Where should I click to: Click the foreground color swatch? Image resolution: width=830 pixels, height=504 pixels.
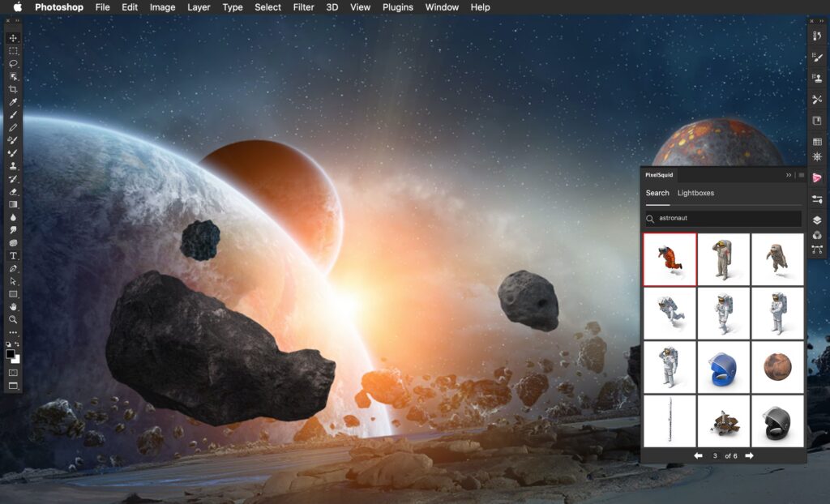point(11,354)
